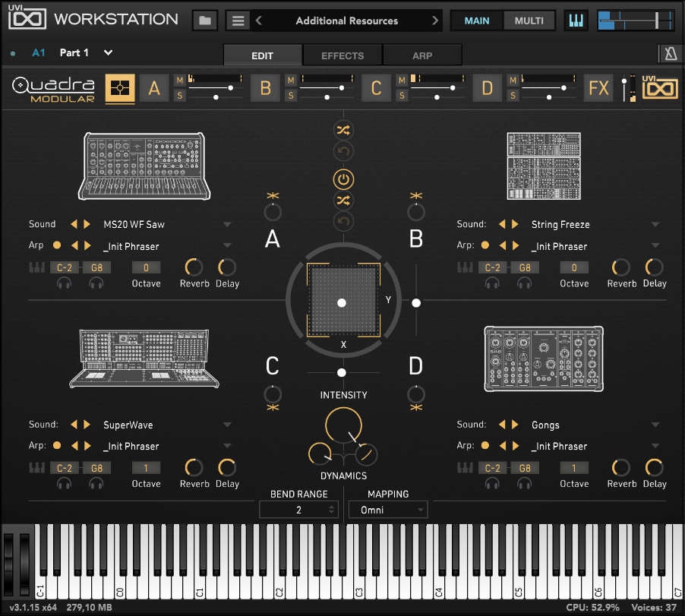Click headphone icon under layer C's C-2
The image size is (685, 616).
click(65, 484)
